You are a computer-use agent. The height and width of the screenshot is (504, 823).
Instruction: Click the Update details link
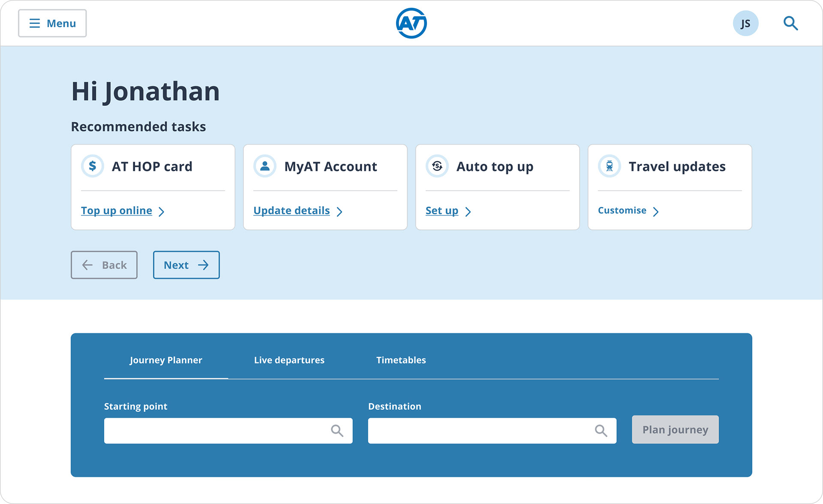coord(291,210)
